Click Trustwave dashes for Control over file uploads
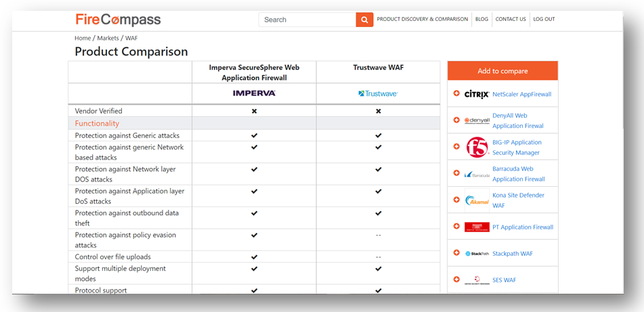Screen dimensions: 644x312 coord(379,257)
